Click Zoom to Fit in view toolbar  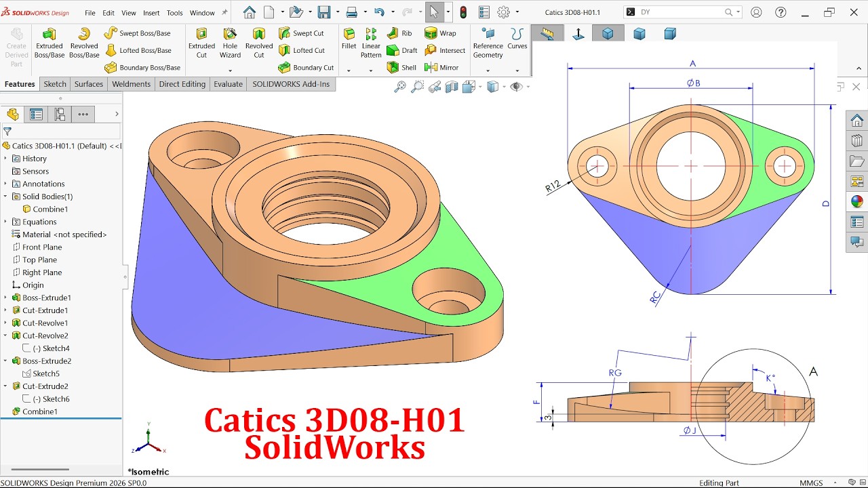(x=400, y=87)
